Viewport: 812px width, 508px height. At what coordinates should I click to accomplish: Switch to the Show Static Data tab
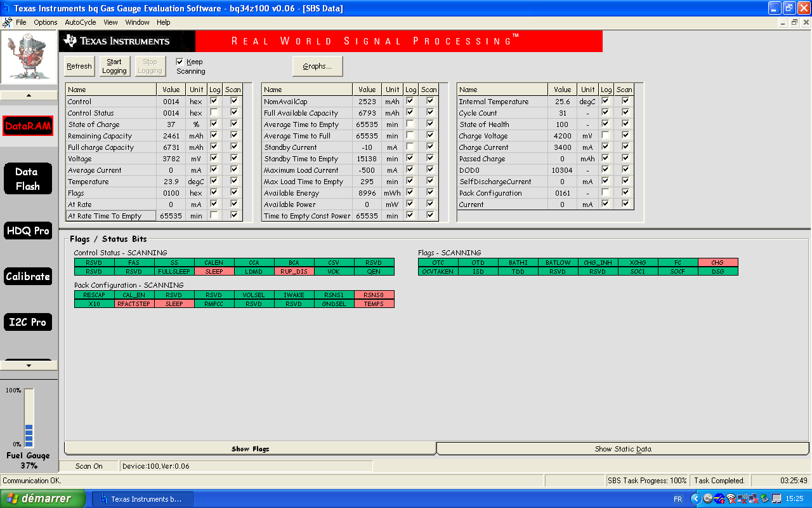pos(623,449)
